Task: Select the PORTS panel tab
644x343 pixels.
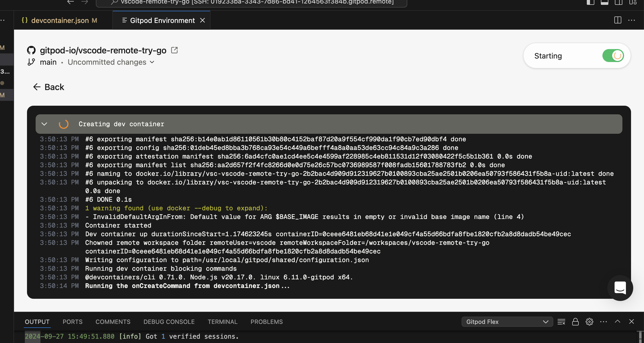Action: [72, 322]
